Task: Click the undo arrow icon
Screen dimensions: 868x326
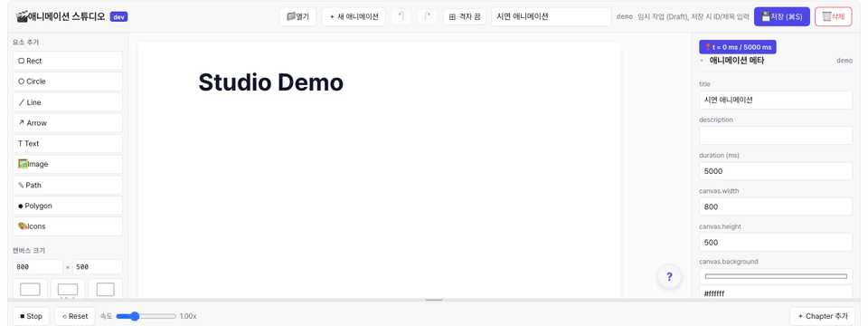Action: coord(401,16)
